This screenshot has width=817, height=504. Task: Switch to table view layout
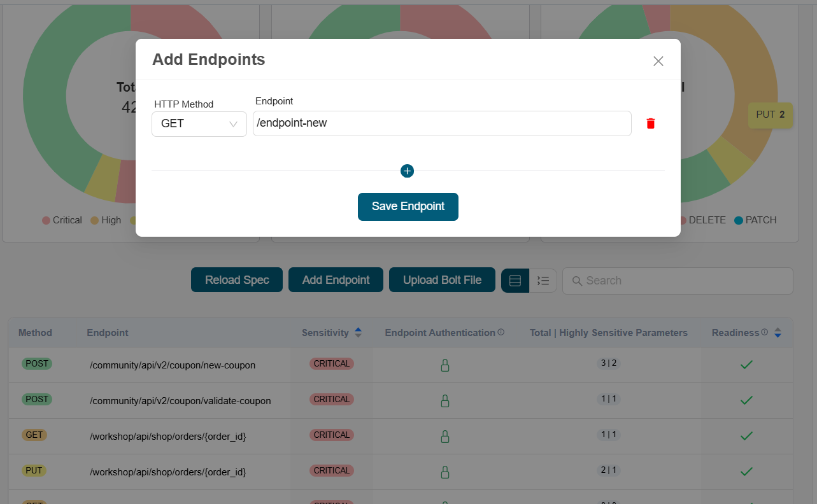pos(515,280)
